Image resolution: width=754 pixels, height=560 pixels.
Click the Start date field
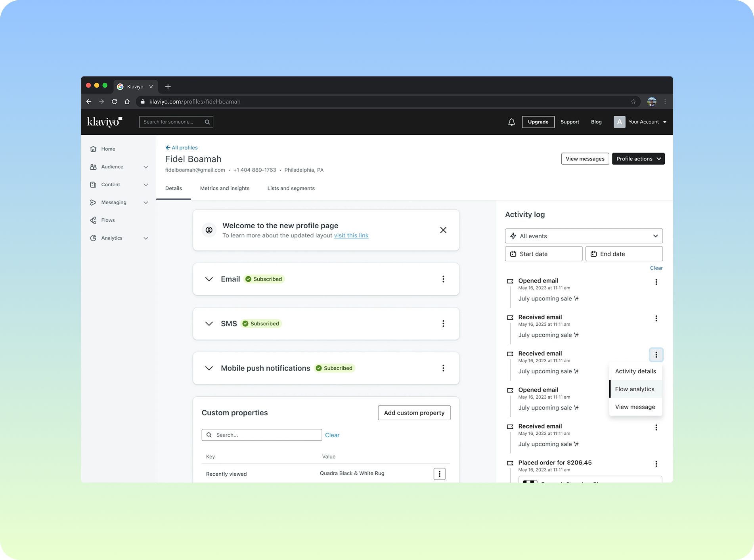543,254
